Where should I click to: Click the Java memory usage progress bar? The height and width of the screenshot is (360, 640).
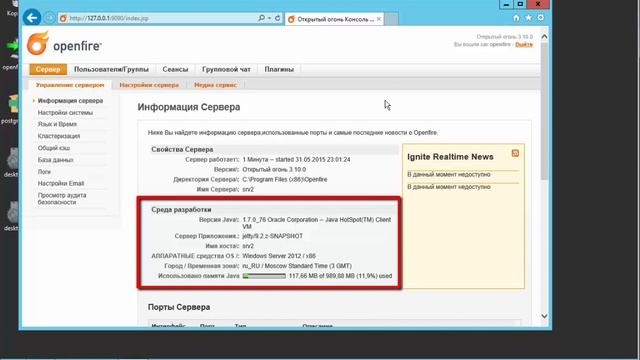264,276
